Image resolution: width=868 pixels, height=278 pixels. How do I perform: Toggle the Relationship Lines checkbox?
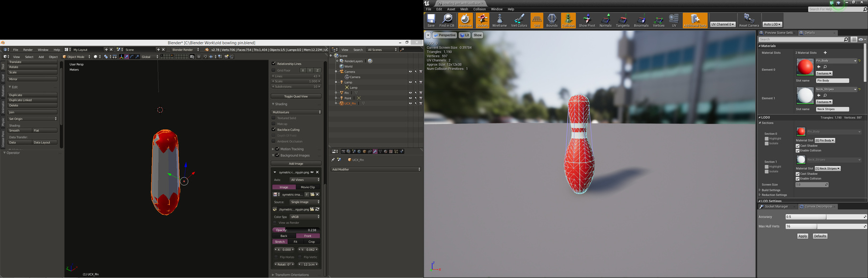[x=274, y=63]
